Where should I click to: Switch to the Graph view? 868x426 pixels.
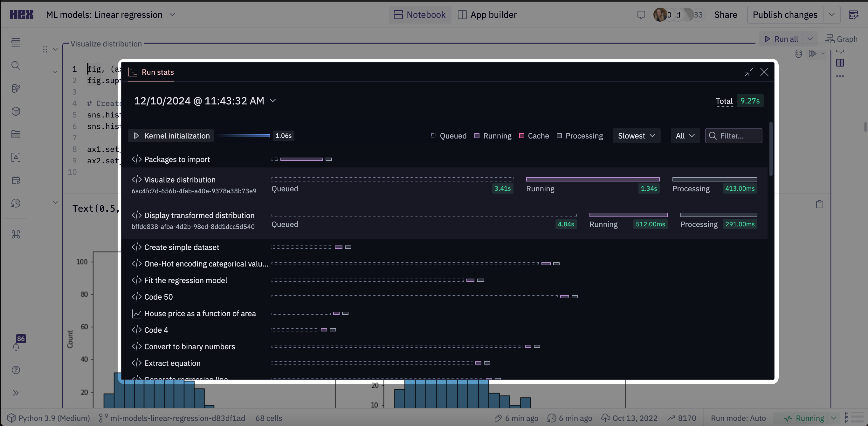[841, 39]
